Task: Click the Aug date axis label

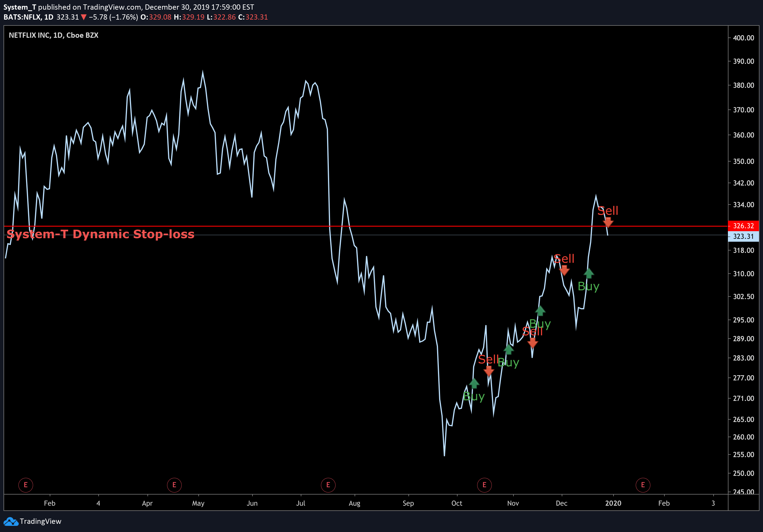Action: (x=354, y=503)
